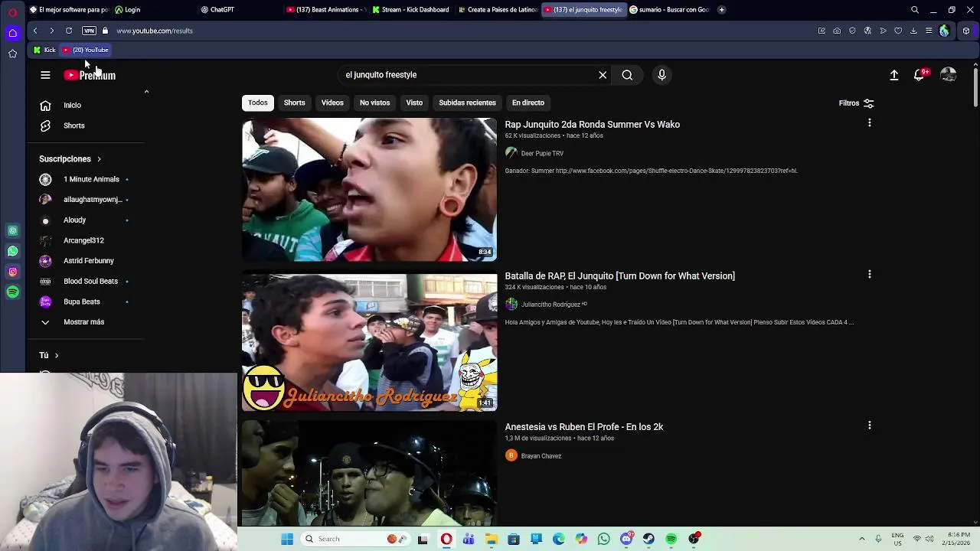Click the taskbar Search box

click(355, 539)
